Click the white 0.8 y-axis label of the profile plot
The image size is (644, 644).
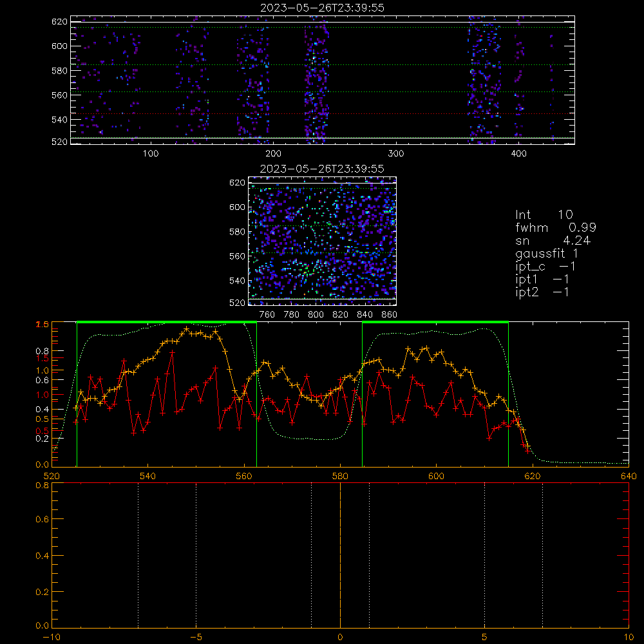(43, 351)
